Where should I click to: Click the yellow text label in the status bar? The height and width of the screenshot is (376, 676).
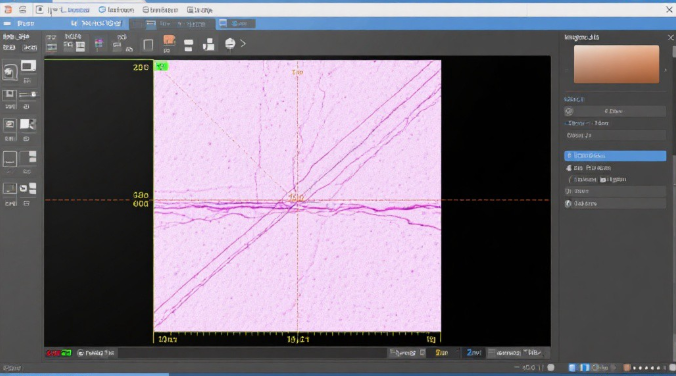pos(441,353)
